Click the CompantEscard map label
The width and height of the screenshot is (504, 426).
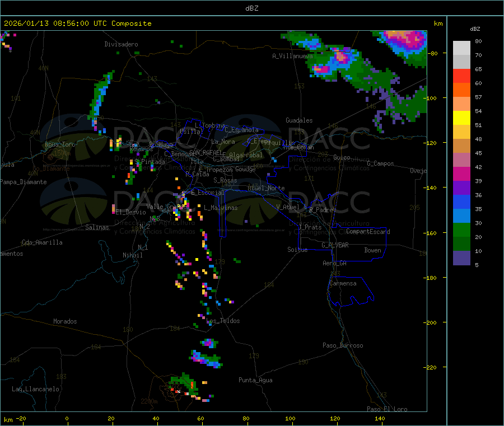368,231
